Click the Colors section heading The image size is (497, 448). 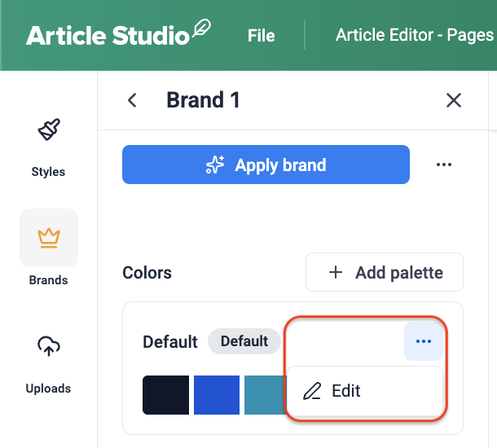coord(147,273)
